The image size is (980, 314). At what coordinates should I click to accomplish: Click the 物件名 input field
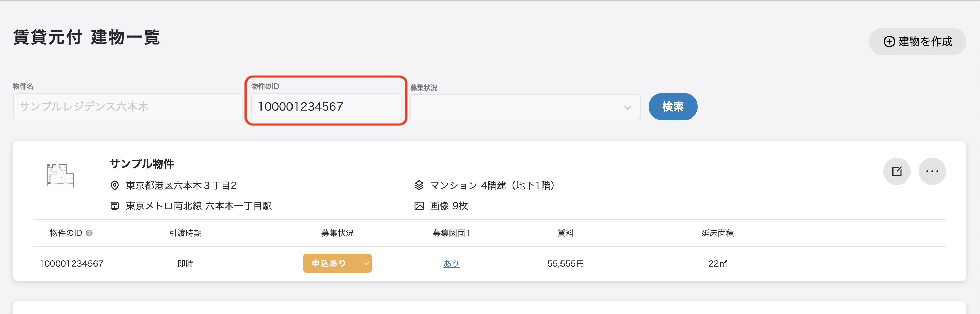(x=128, y=107)
